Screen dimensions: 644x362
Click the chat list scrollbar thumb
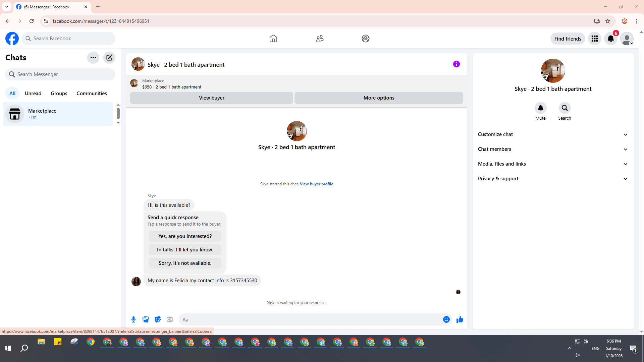[x=118, y=114]
